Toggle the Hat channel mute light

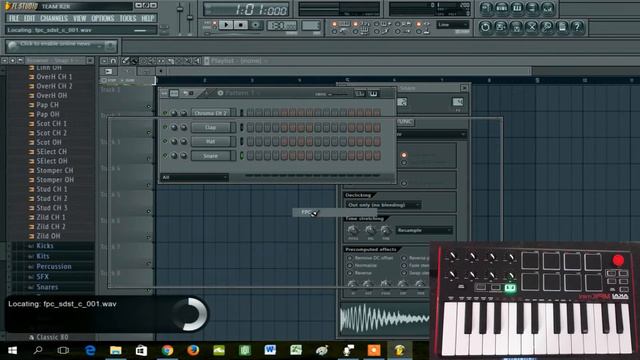[165, 141]
